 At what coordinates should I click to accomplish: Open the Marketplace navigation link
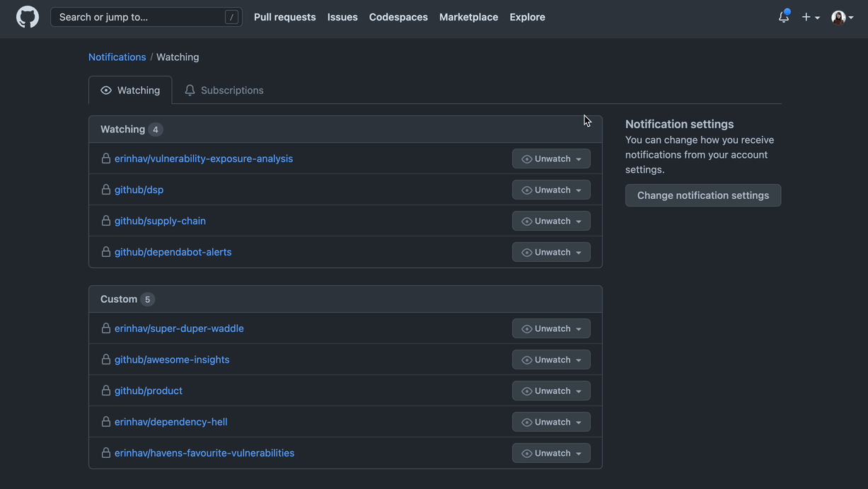[468, 17]
